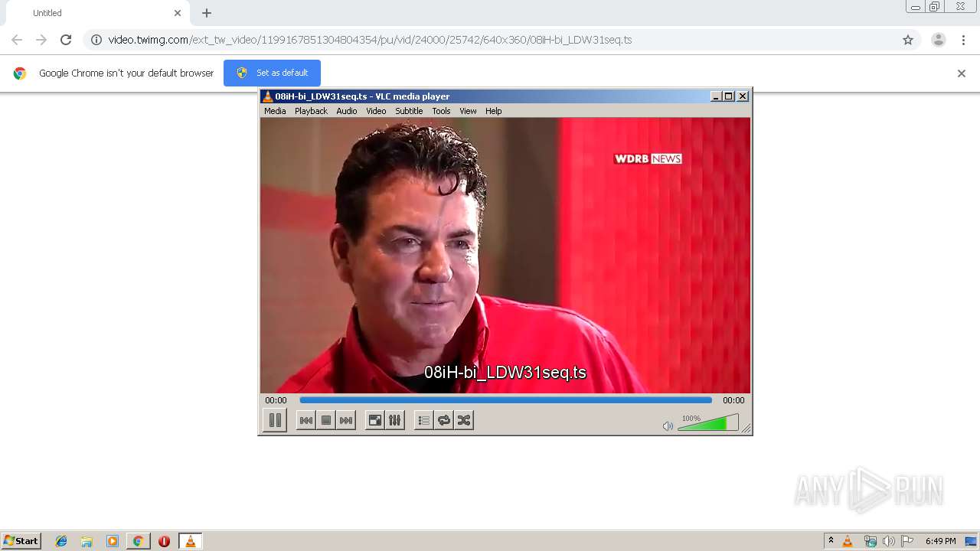Click Show desktop button at taskbar end
This screenshot has width=980, height=551.
click(972, 541)
